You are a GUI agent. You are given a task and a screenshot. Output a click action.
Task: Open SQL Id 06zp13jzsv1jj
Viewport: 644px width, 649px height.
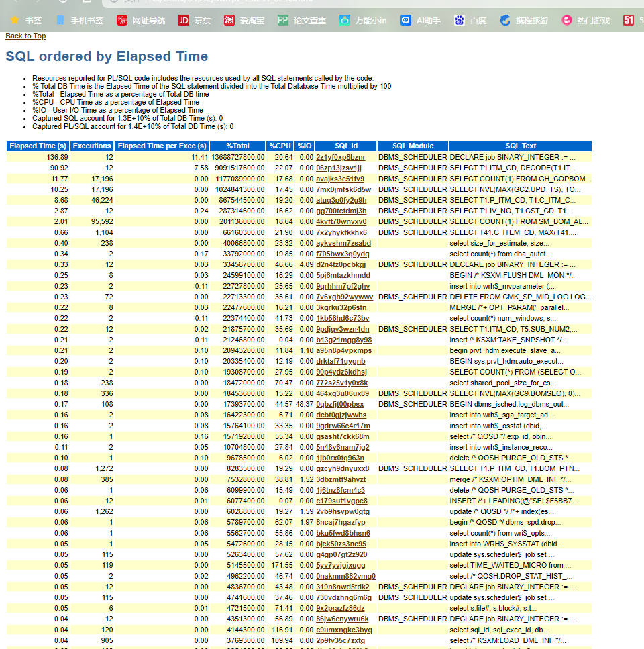(338, 168)
